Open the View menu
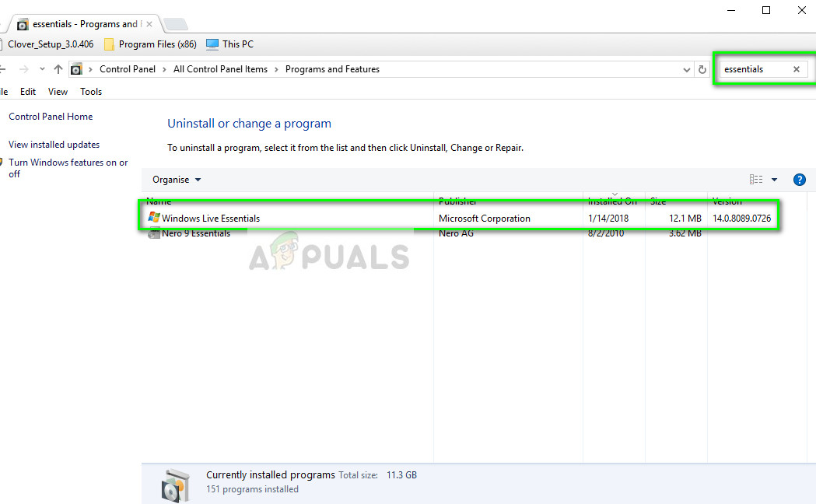Viewport: 816px width, 504px height. coord(58,92)
